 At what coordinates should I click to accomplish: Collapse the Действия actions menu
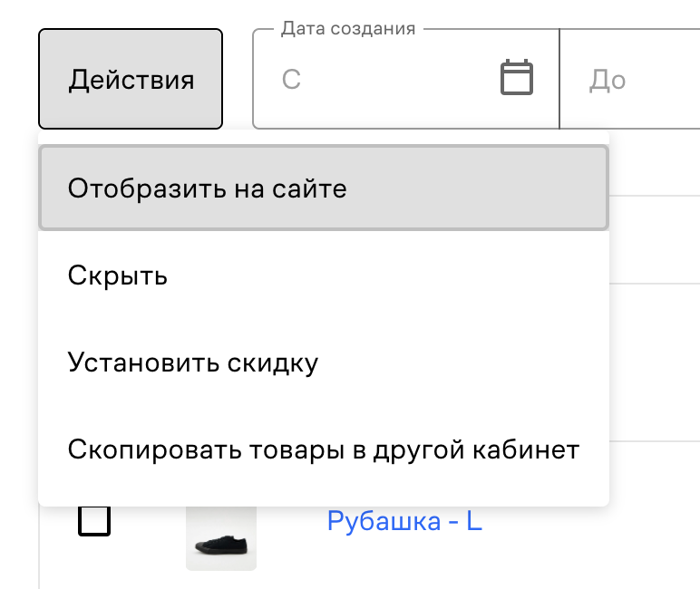click(131, 79)
